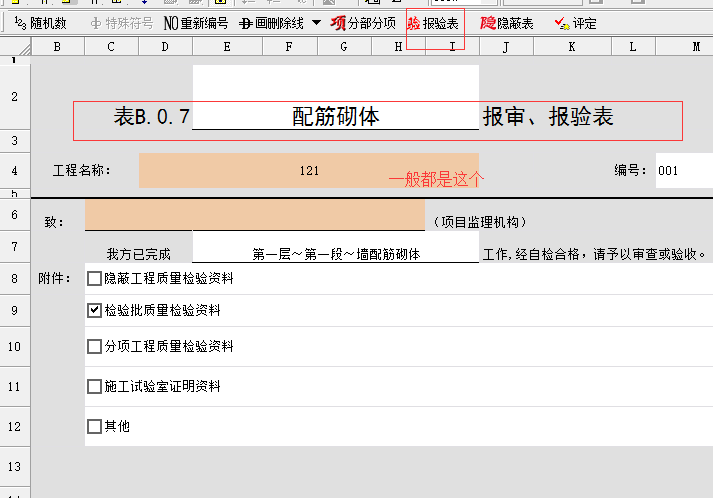
Task: Click the 工程名称 field containing 121
Action: click(x=308, y=171)
